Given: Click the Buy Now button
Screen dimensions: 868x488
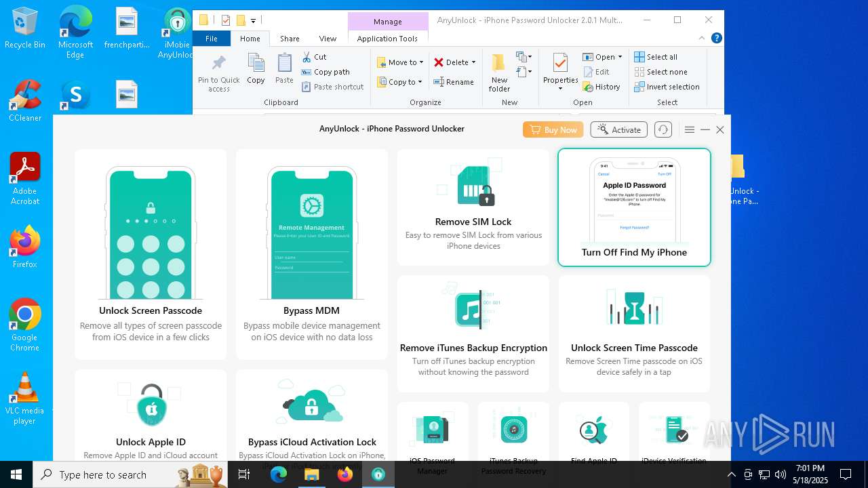Looking at the screenshot, I should (553, 129).
